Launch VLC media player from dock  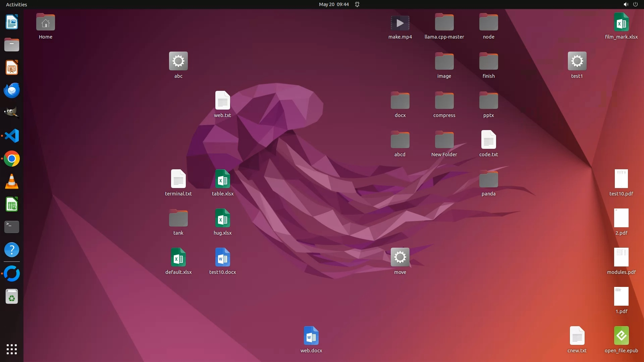pos(12,182)
